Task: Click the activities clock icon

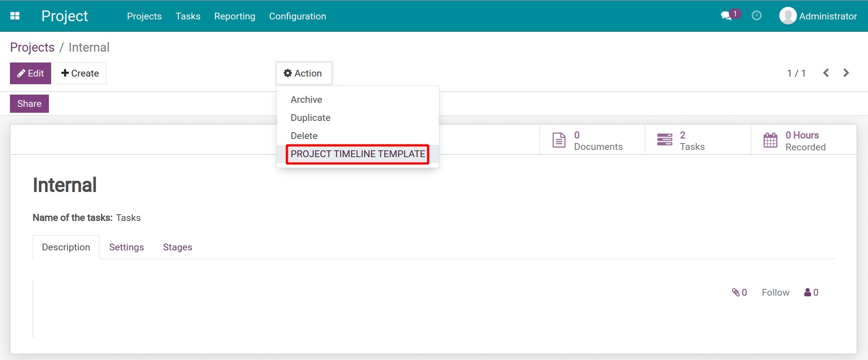Action: coord(756,16)
